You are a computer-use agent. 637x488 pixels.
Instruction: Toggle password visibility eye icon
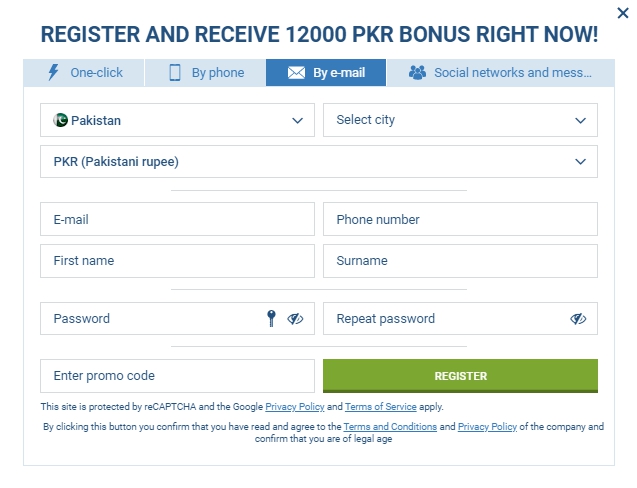(295, 319)
